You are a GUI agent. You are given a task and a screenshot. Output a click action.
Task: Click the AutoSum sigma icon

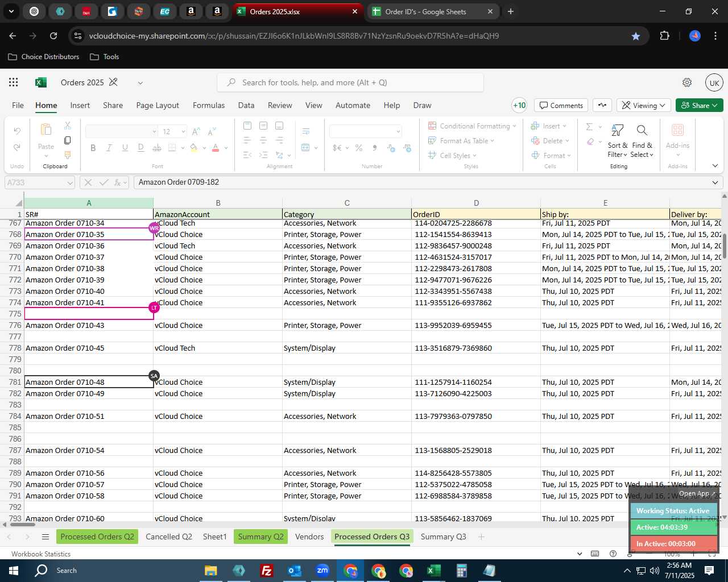(x=590, y=127)
